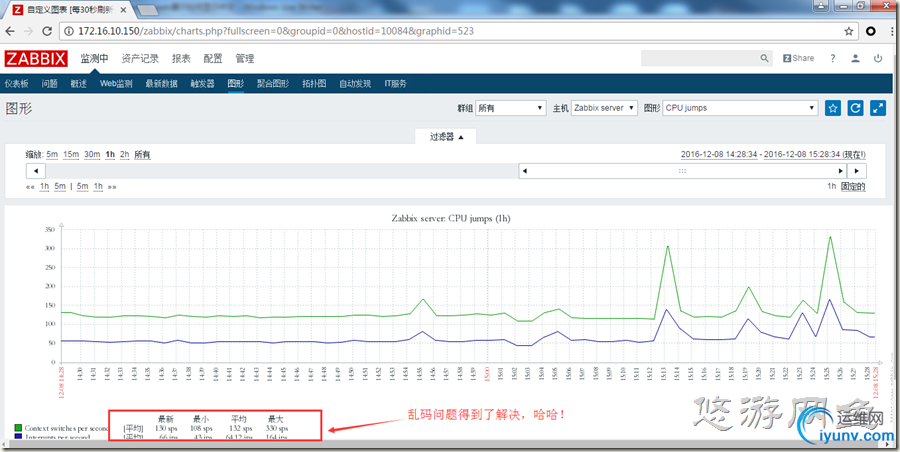Set zoom to 所有

pyautogui.click(x=142, y=154)
